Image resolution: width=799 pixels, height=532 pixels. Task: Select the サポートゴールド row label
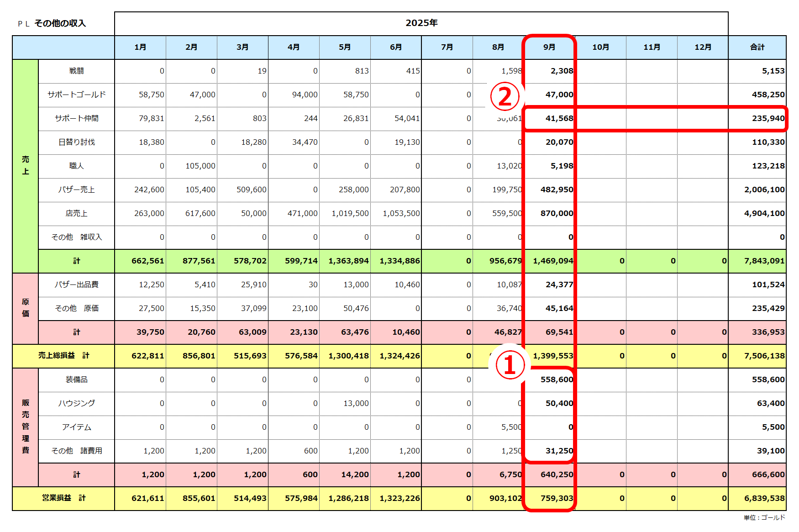(x=76, y=95)
